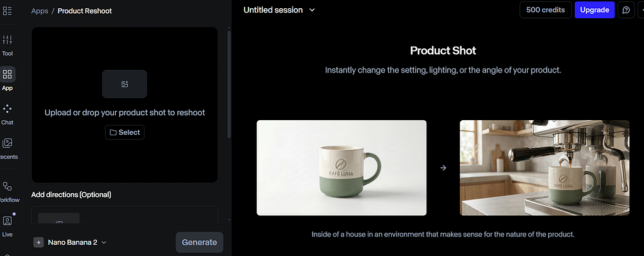644x256 pixels.
Task: View the 500 credits balance
Action: [545, 10]
